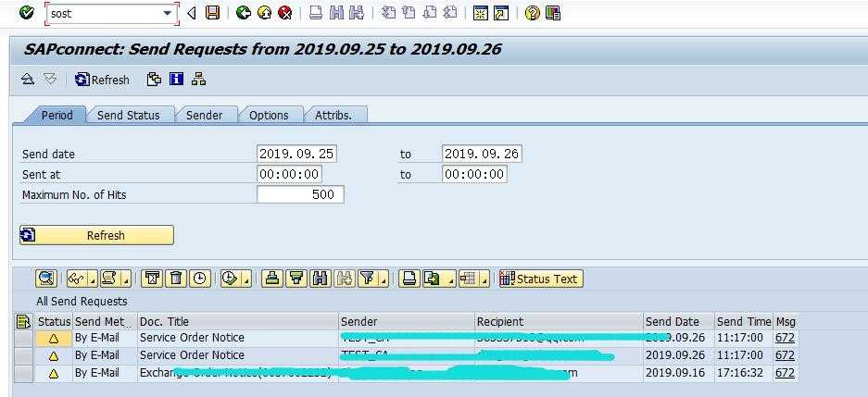Click the Find Next binoculars-plus icon in top toolbar

357,13
